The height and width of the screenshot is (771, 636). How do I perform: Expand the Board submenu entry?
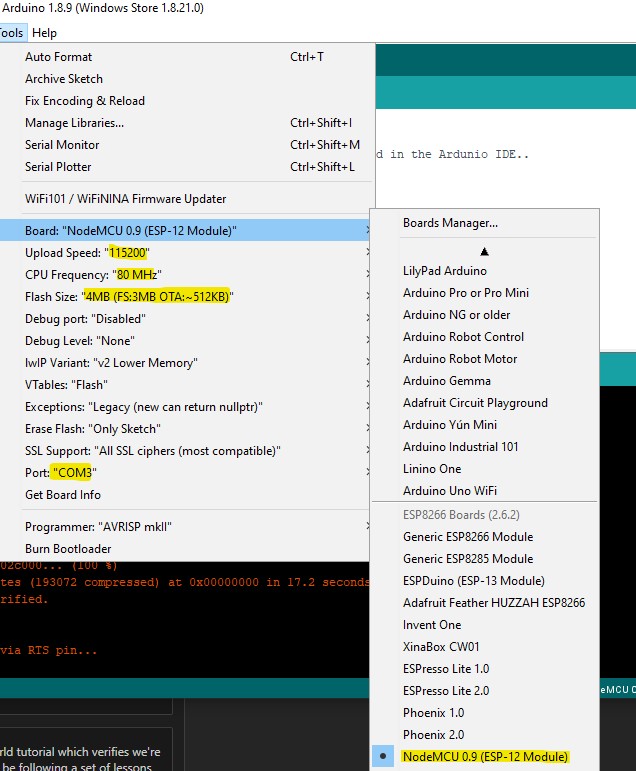[186, 231]
